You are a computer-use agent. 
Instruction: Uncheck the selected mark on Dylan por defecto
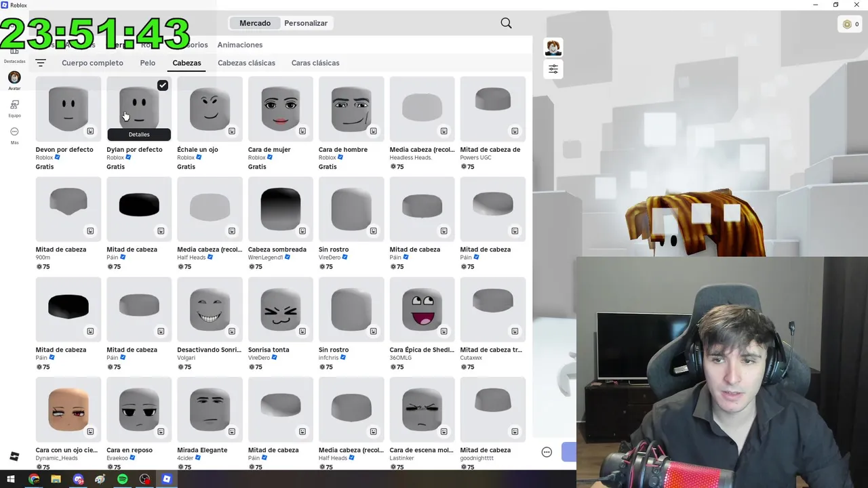point(163,85)
